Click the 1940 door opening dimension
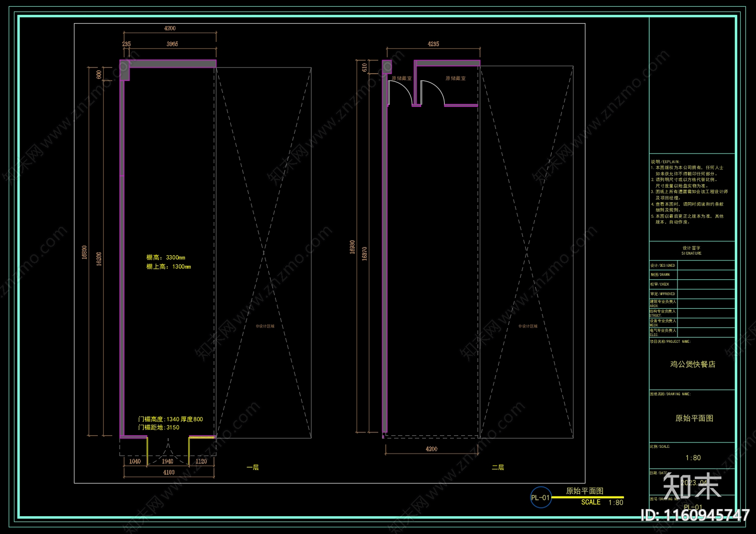 click(x=167, y=461)
